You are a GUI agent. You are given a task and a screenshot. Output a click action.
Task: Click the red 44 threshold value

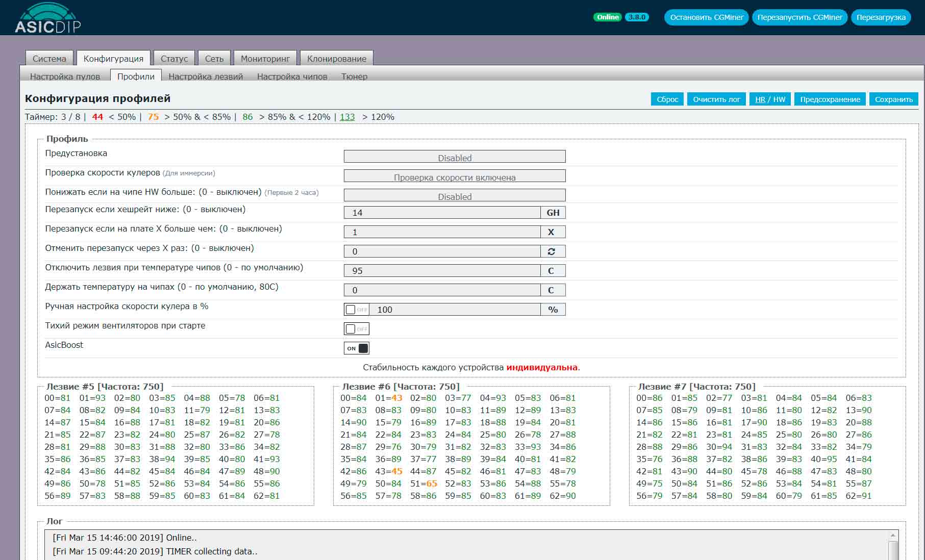click(97, 117)
